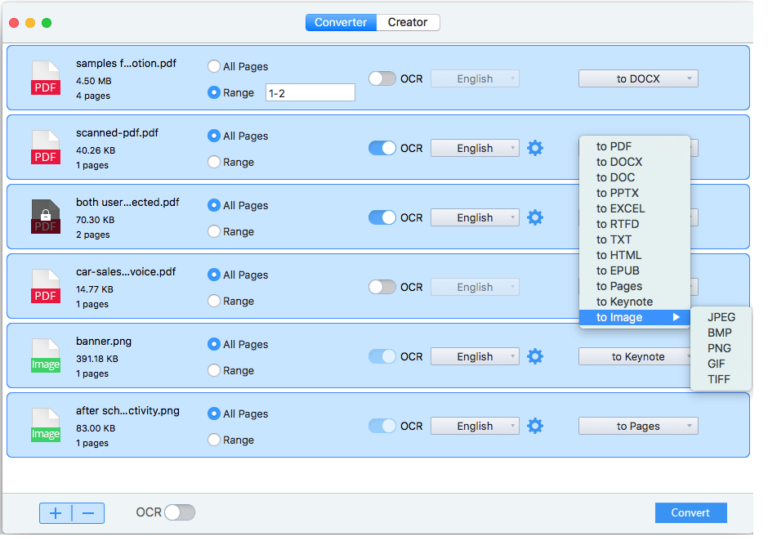The width and height of the screenshot is (768, 541).
Task: Select highlighted 'to Image' menu entry
Action: click(x=635, y=317)
